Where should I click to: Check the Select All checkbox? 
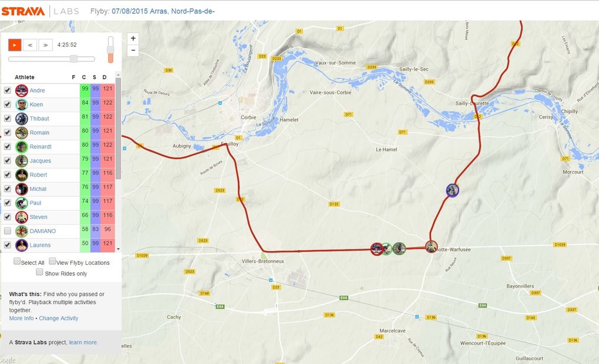[x=17, y=261]
